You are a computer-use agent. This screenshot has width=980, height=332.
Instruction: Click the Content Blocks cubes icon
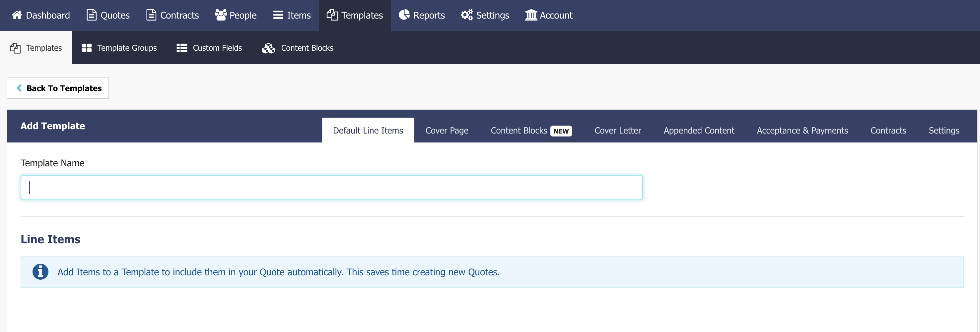pyautogui.click(x=268, y=48)
